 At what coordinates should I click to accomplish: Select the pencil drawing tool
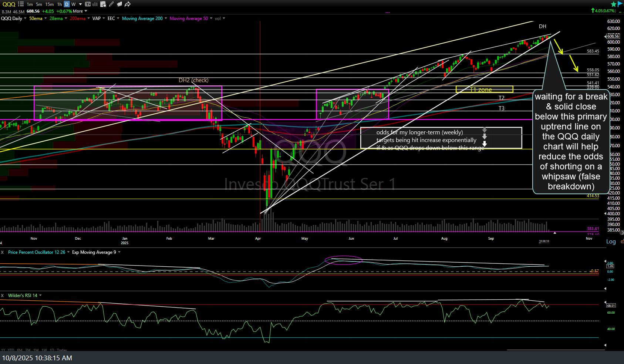click(111, 4)
